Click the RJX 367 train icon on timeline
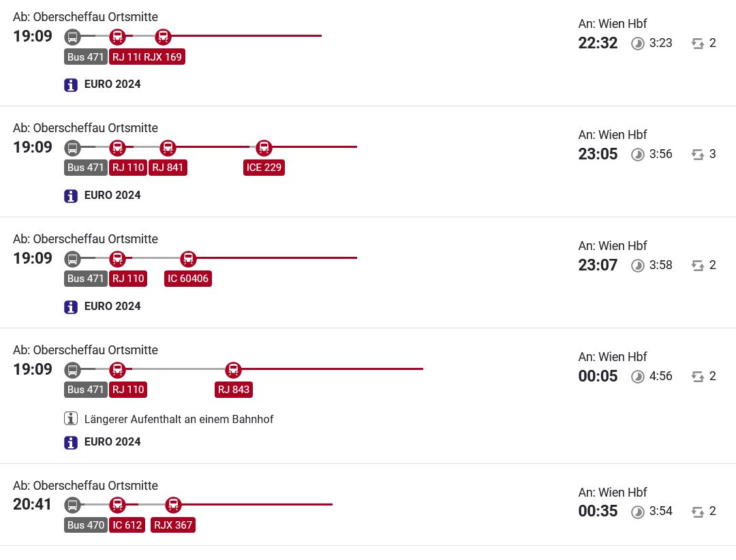Viewport: 736px width, 560px height. coord(173,505)
